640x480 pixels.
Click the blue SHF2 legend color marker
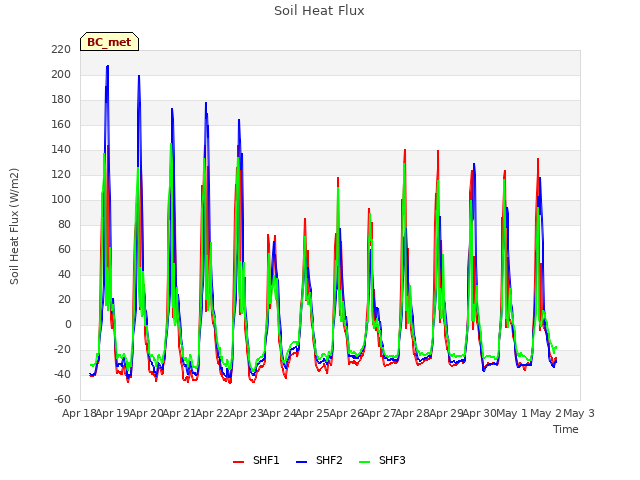[x=301, y=462]
